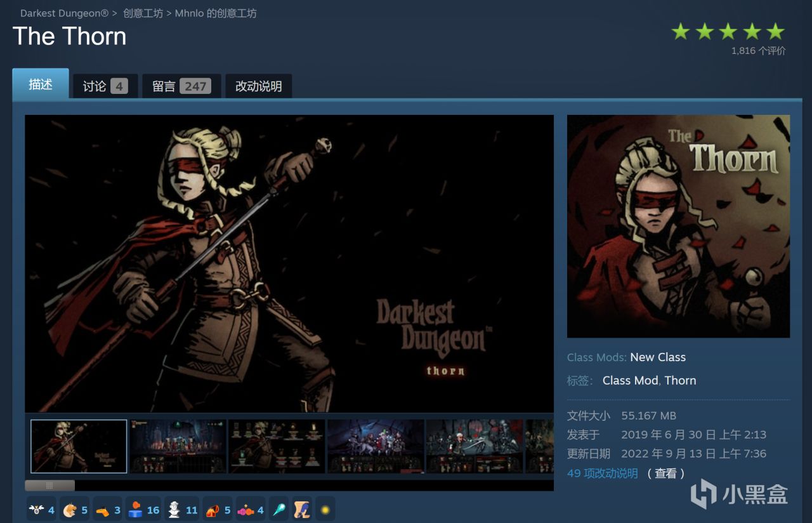Click the Class Mod tag link
Screen dimensions: 812x523
coord(631,380)
